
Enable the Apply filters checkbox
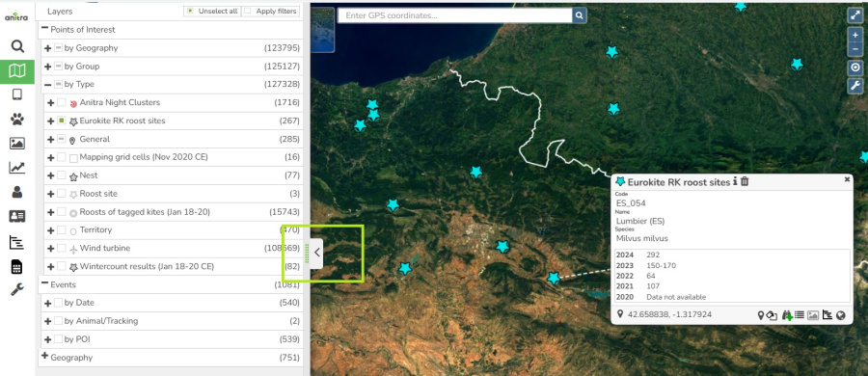(248, 11)
